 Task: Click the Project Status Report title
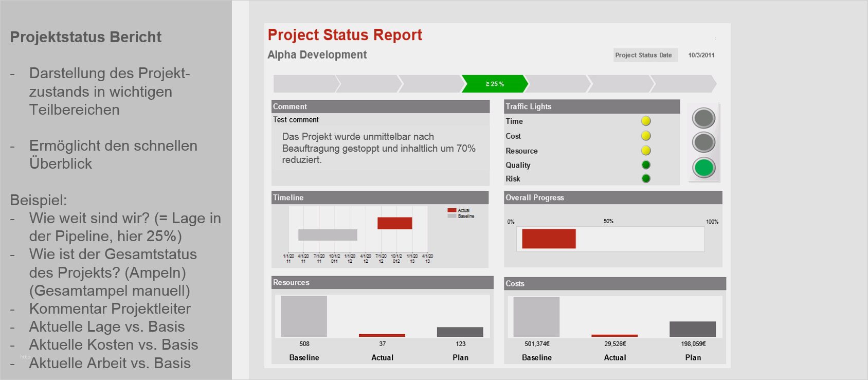(x=345, y=34)
